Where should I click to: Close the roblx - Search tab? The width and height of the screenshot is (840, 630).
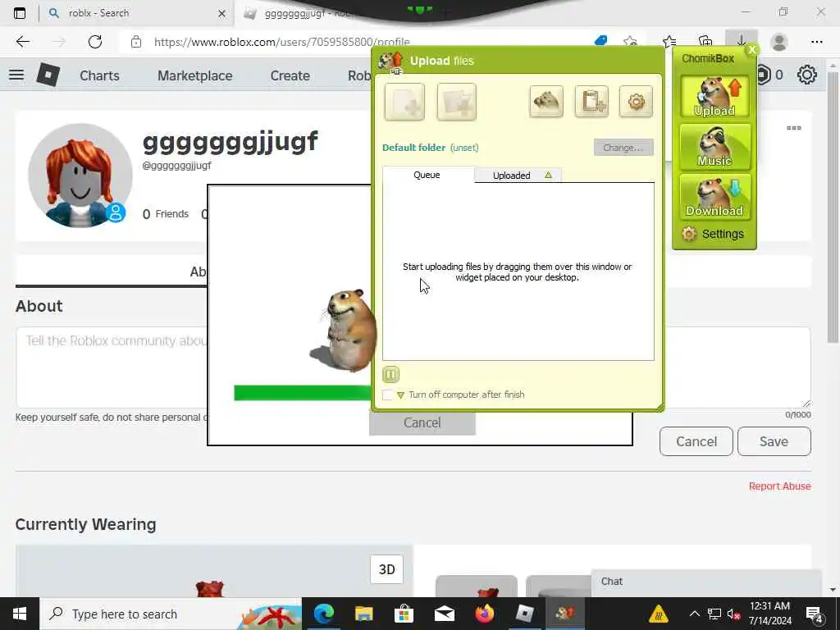tap(221, 13)
